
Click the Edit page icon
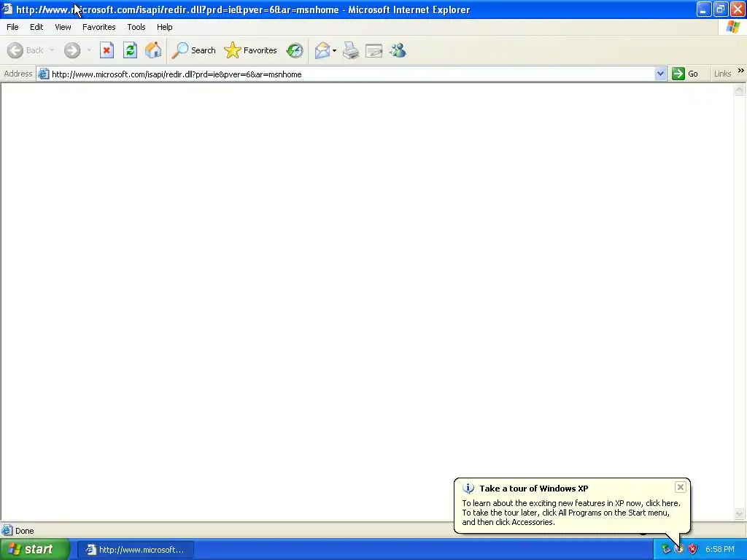tap(374, 50)
